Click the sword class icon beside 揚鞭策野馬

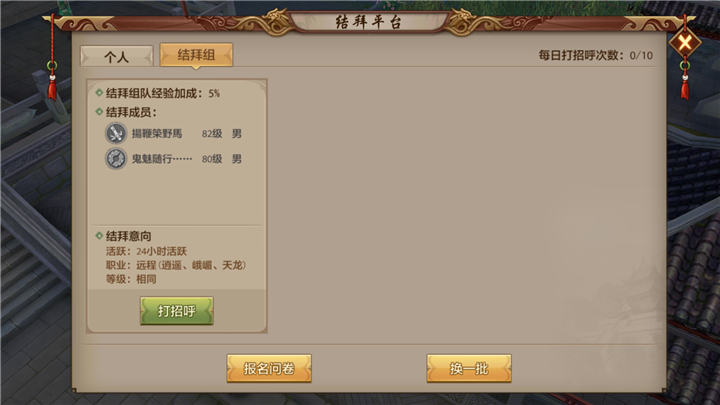(x=116, y=134)
